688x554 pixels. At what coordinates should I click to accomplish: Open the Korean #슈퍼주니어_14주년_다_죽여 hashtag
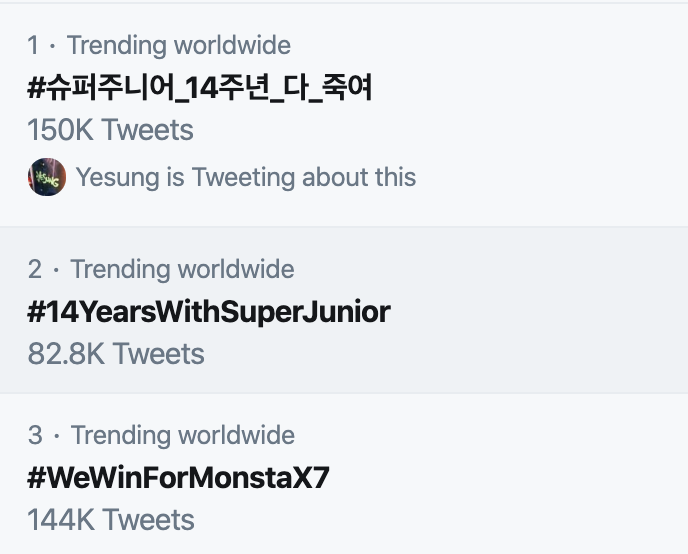pyautogui.click(x=200, y=87)
